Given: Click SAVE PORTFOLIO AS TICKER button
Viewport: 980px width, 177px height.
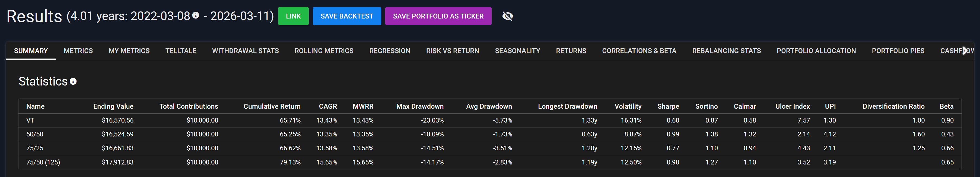Looking at the screenshot, I should point(438,16).
